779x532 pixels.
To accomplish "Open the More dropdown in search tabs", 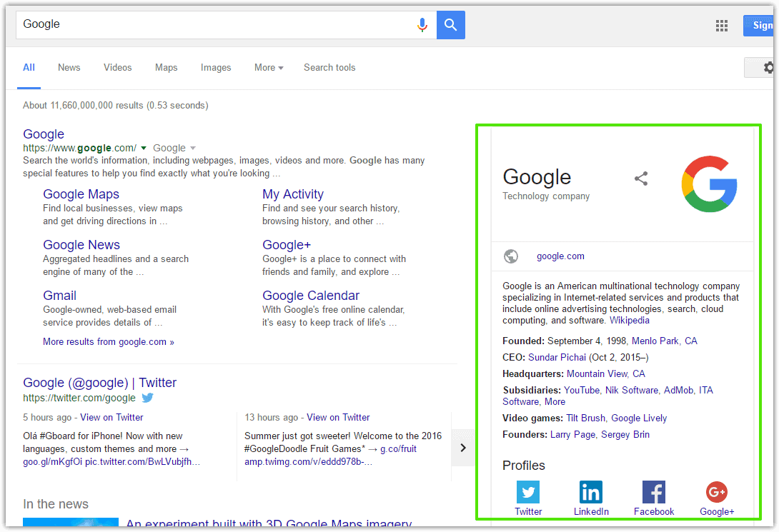I will pyautogui.click(x=268, y=67).
